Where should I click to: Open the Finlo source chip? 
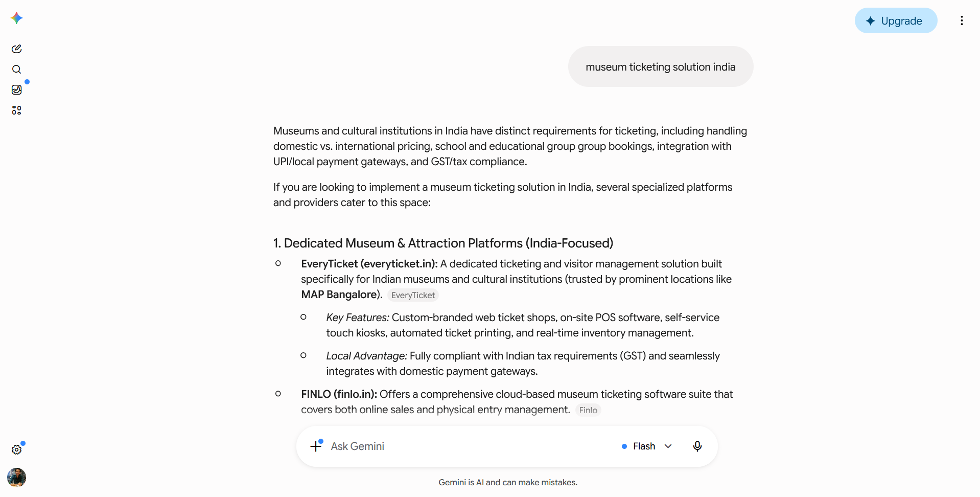[588, 410]
